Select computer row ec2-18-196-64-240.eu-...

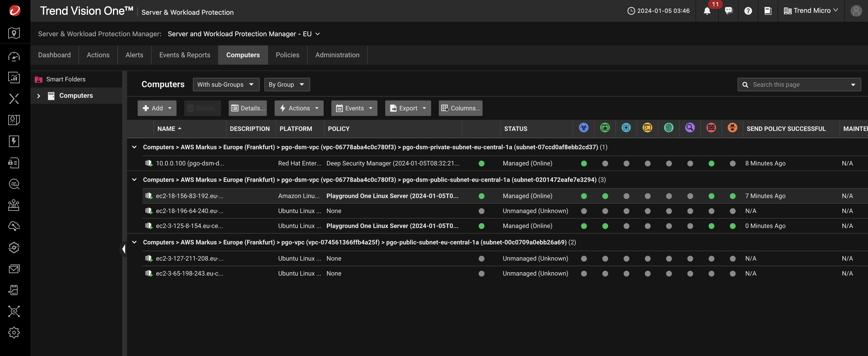[x=505, y=211]
